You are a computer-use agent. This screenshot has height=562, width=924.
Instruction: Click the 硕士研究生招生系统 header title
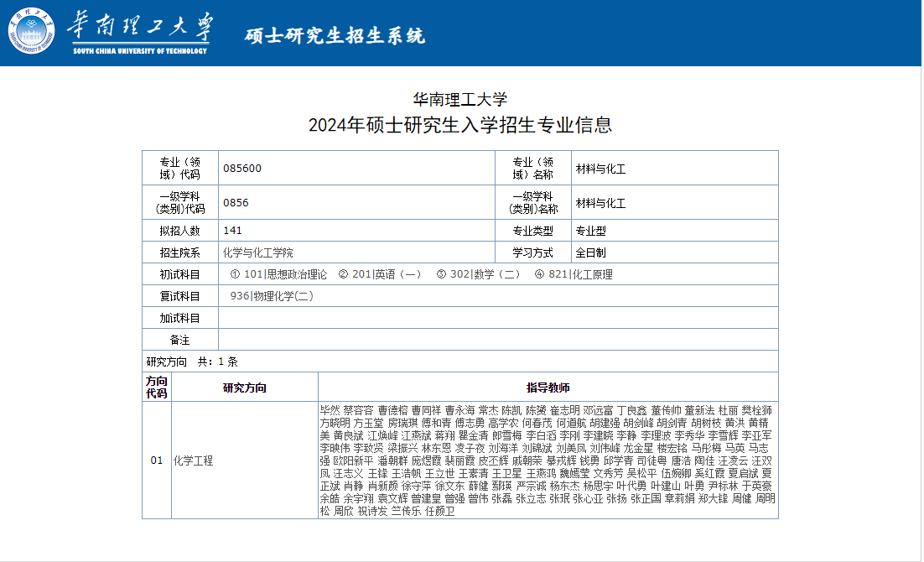pos(335,35)
